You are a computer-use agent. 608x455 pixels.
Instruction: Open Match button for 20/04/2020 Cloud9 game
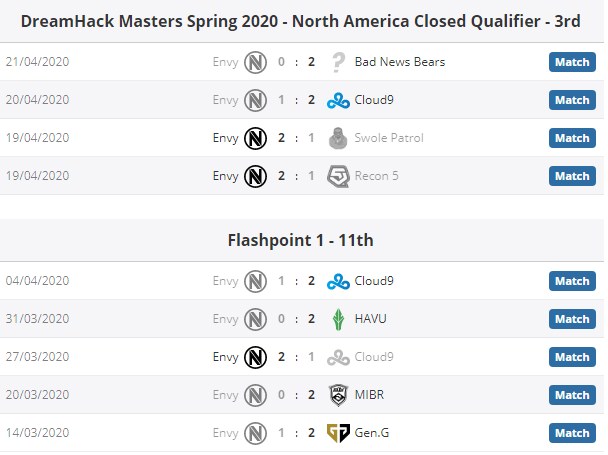(x=572, y=100)
